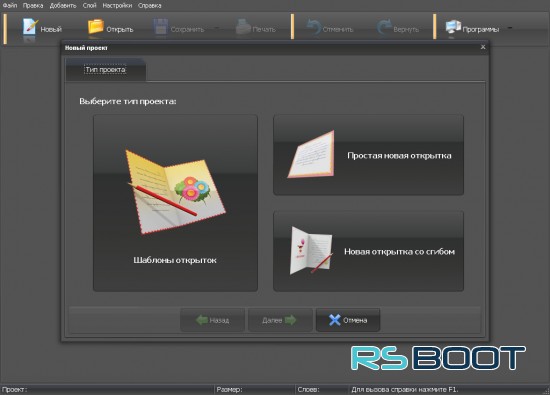Click the Сохранить floppy disk icon
The image size is (550, 395).
(161, 27)
